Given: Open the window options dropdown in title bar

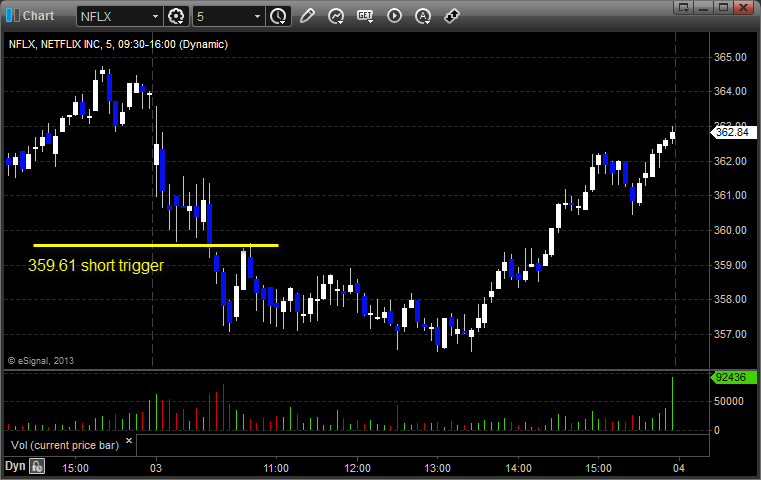Looking at the screenshot, I should point(684,7).
